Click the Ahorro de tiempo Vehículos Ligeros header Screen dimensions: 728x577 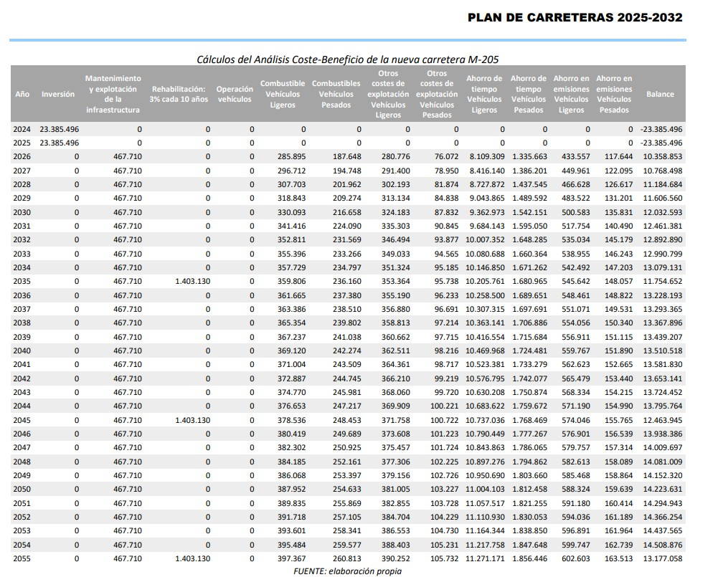484,94
